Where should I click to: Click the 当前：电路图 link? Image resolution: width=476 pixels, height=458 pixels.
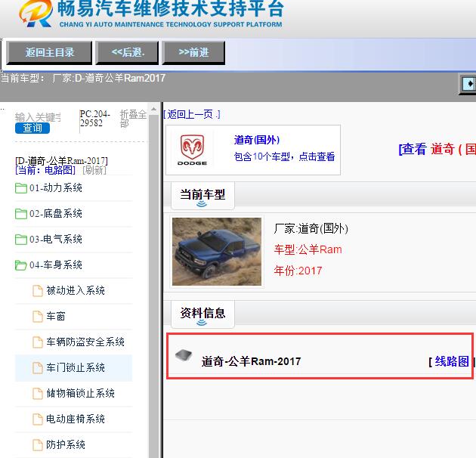(45, 170)
